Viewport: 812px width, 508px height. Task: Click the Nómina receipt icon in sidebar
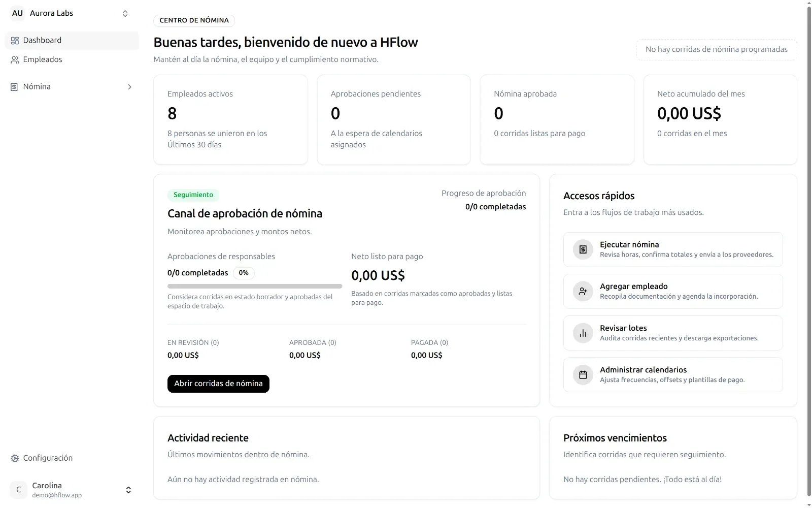coord(14,87)
